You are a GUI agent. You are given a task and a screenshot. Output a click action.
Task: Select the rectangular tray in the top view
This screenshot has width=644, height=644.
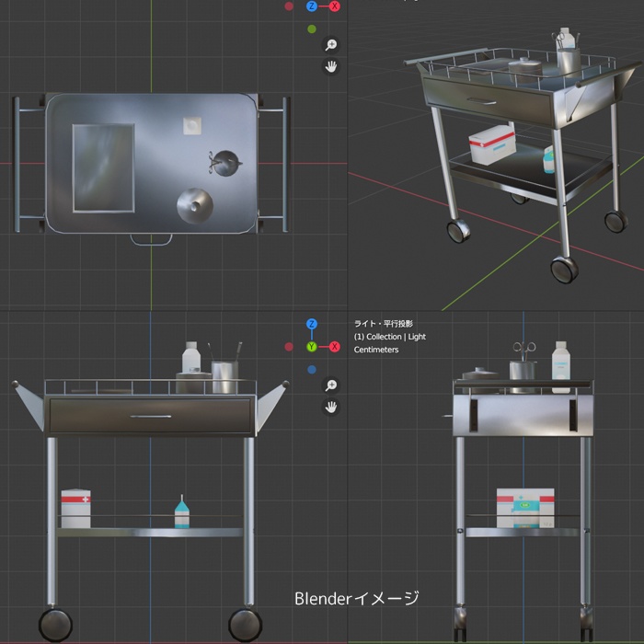click(103, 168)
